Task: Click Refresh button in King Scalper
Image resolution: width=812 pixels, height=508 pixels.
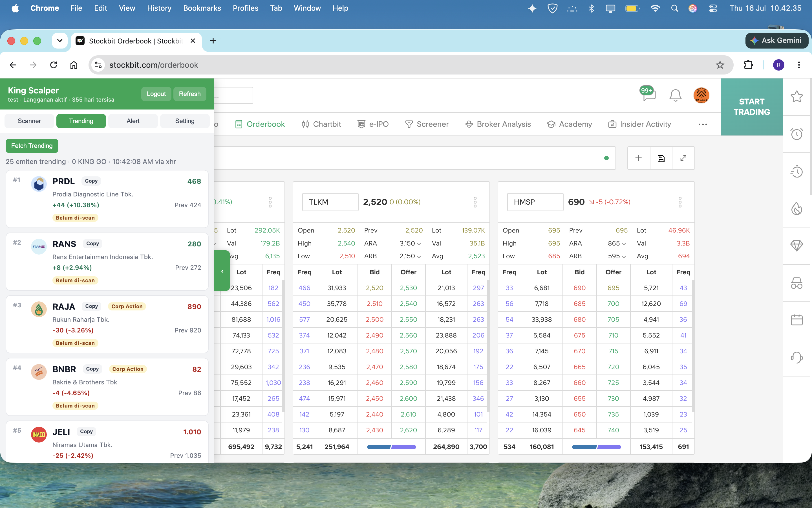Action: click(189, 94)
